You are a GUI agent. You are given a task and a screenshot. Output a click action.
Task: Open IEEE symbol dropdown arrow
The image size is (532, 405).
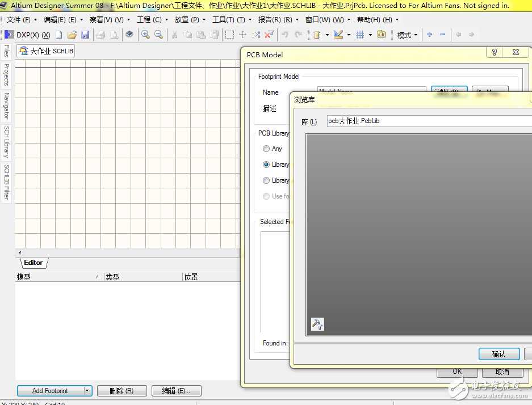pos(327,35)
